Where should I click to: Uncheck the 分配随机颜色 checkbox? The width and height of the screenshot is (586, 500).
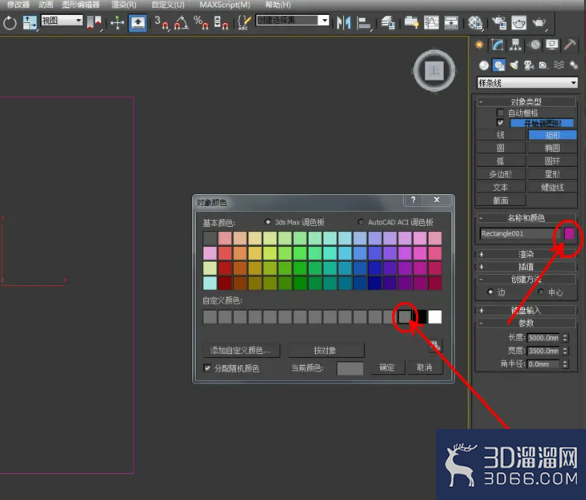click(x=207, y=368)
